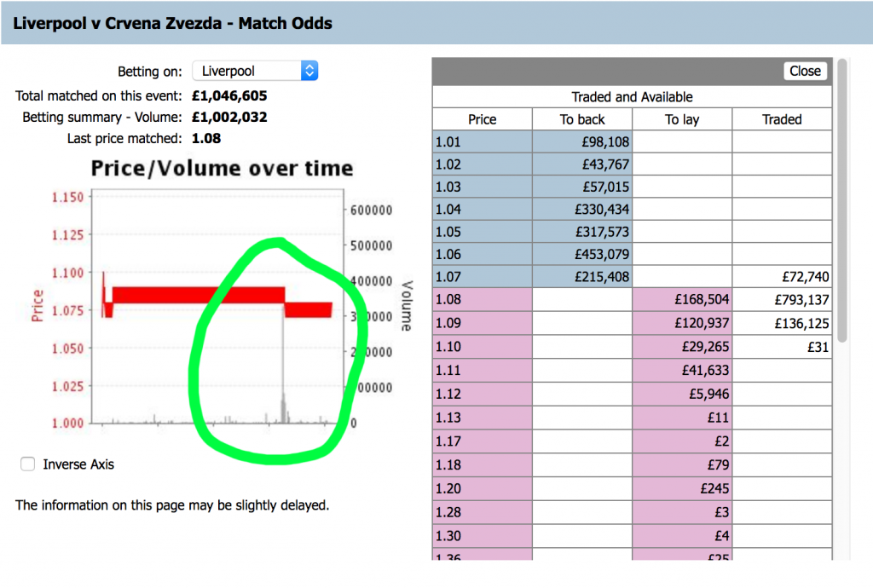Viewport: 873px width, 588px height.
Task: Select the To lay column header
Action: [682, 119]
